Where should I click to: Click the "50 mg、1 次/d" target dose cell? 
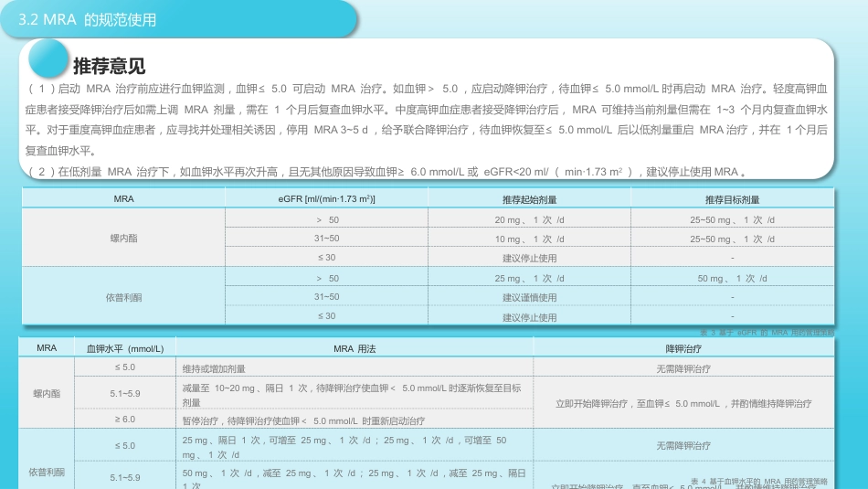tap(732, 279)
